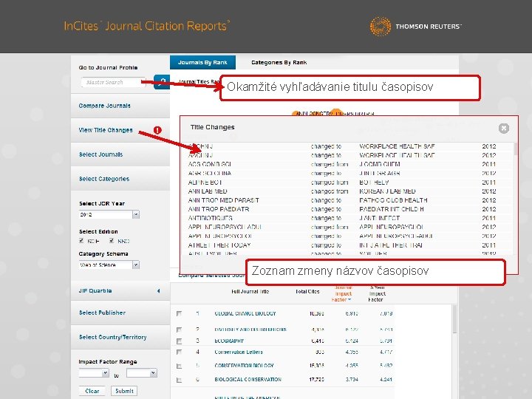
Task: Click the Title Changes list scrollbar
Action: [x=516, y=149]
